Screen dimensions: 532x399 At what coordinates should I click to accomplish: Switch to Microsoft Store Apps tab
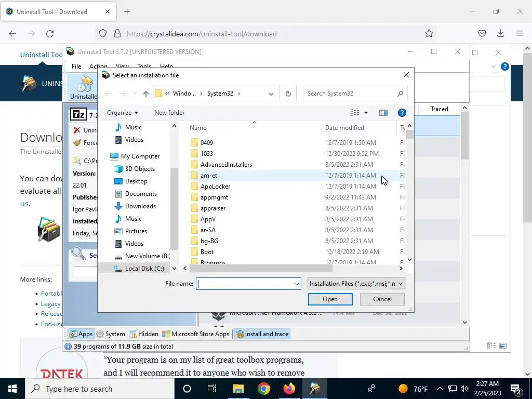[196, 334]
